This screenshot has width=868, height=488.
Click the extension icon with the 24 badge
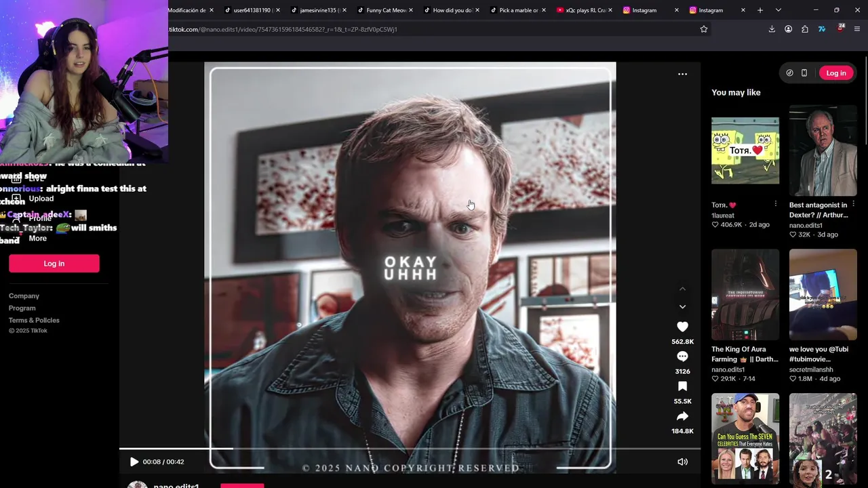pos(840,28)
